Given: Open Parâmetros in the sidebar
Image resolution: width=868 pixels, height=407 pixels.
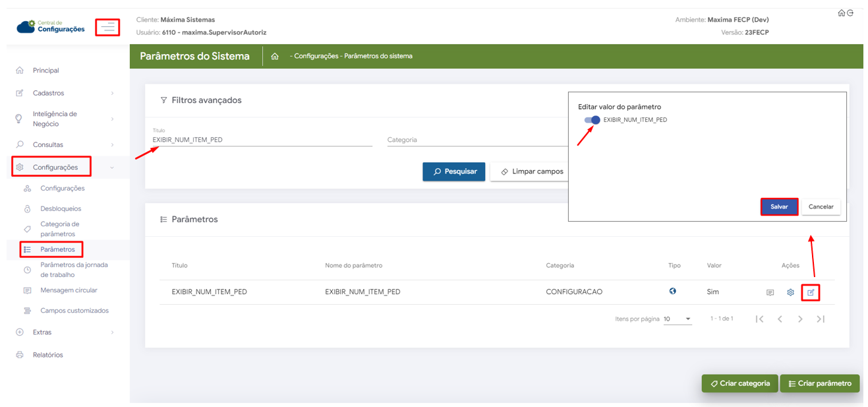Looking at the screenshot, I should 57,249.
